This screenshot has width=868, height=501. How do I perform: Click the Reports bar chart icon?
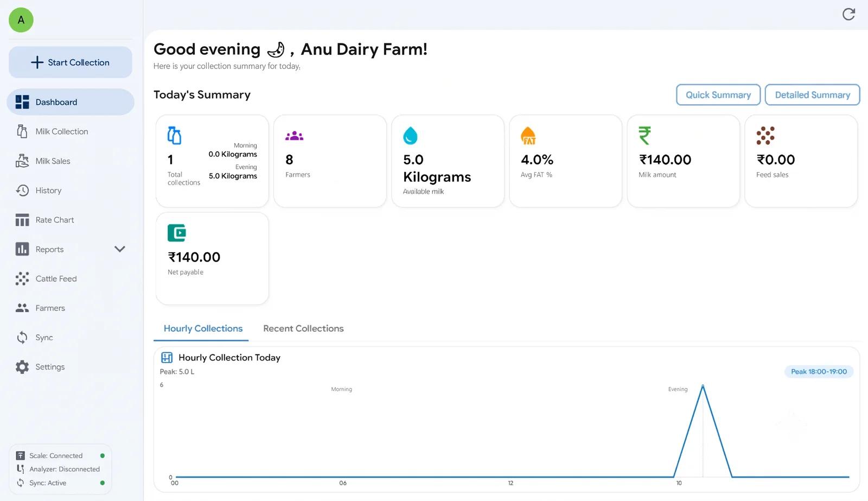point(22,249)
